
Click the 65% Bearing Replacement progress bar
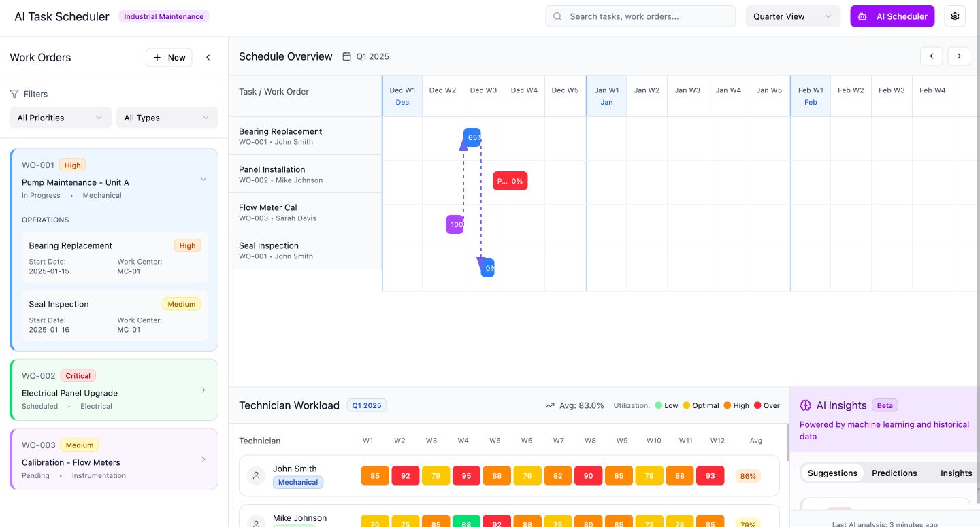[x=472, y=137]
